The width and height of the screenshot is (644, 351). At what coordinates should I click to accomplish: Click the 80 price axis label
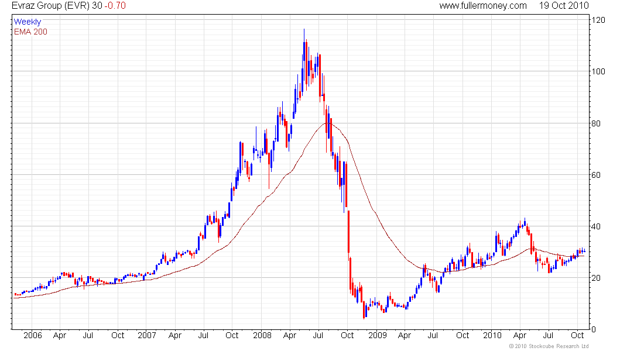[x=596, y=123]
